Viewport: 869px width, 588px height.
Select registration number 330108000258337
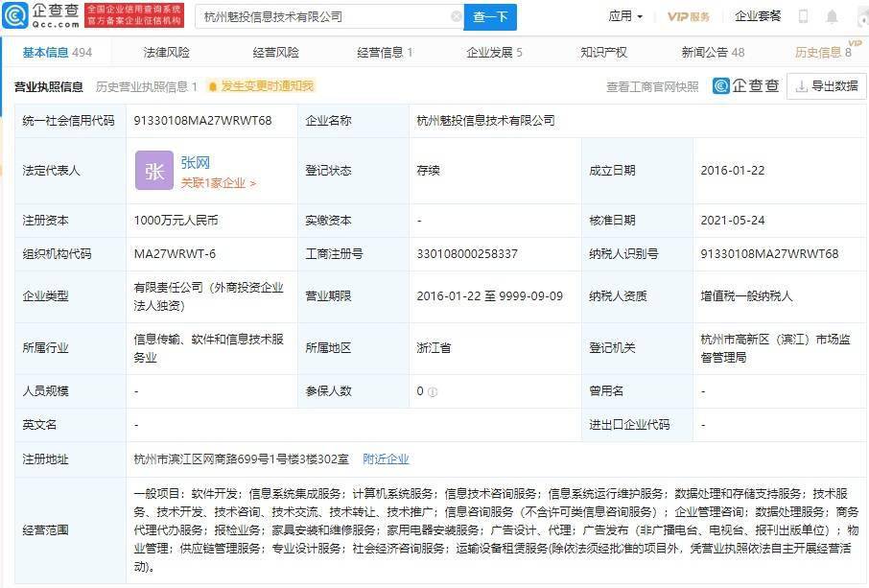pyautogui.click(x=467, y=254)
